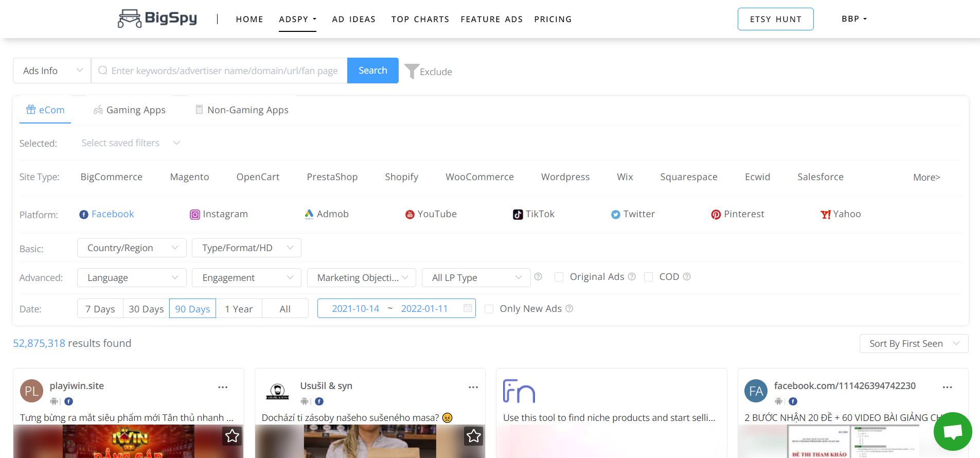Select the TikTok platform icon

pyautogui.click(x=518, y=215)
